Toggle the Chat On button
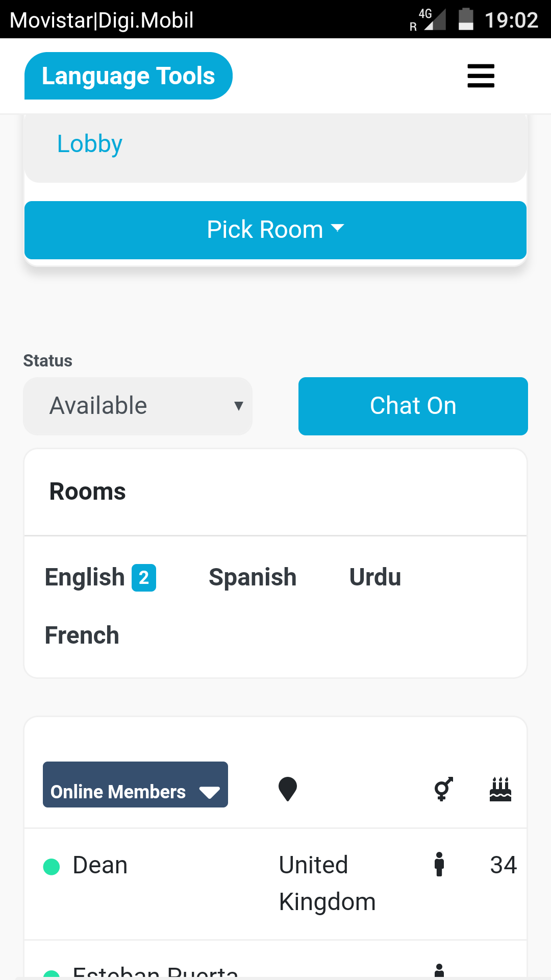The image size is (551, 980). tap(413, 406)
